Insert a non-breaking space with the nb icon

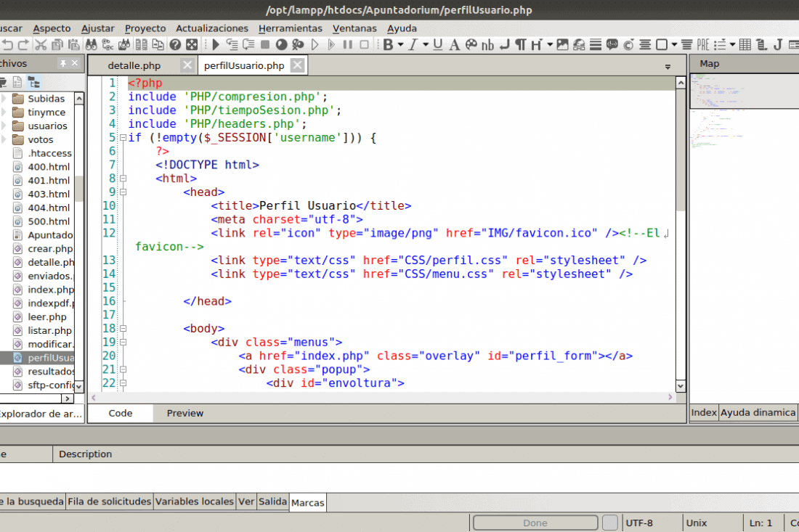coord(488,44)
